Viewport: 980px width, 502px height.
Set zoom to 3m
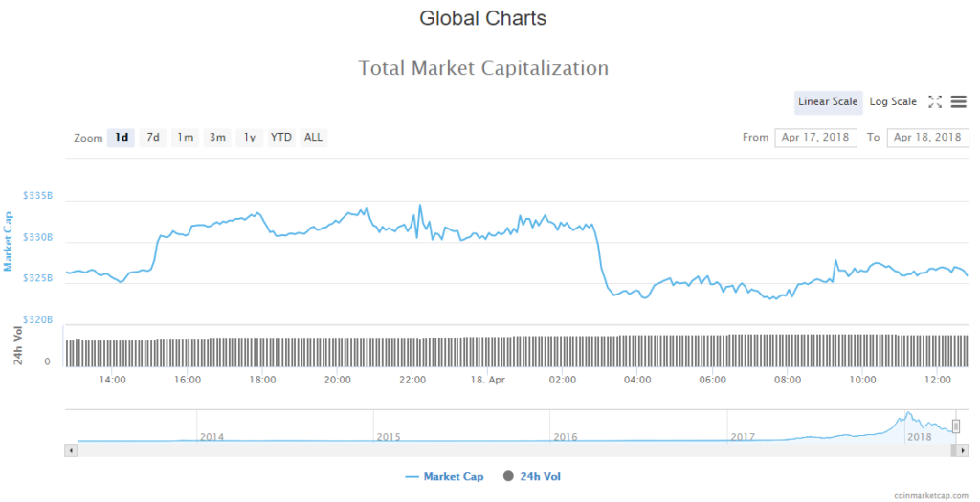point(217,138)
